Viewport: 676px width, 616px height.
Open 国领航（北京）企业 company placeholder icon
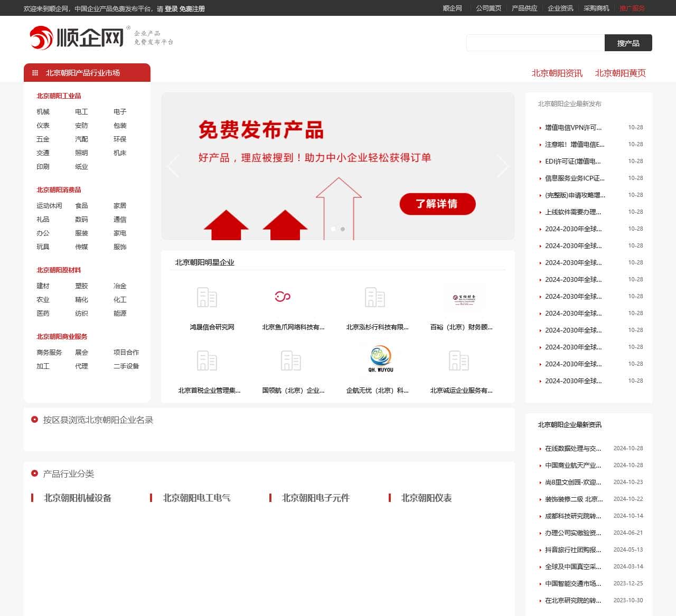pos(291,361)
